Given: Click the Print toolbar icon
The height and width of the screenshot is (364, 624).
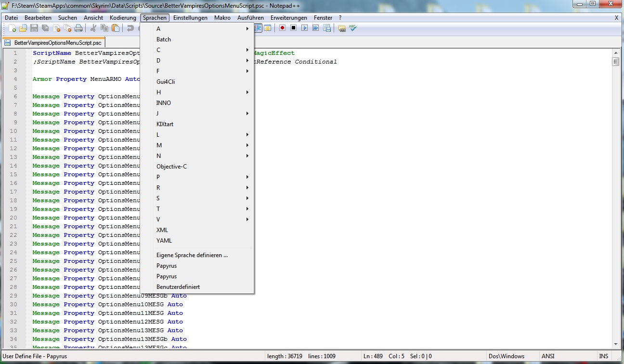Looking at the screenshot, I should tap(78, 28).
